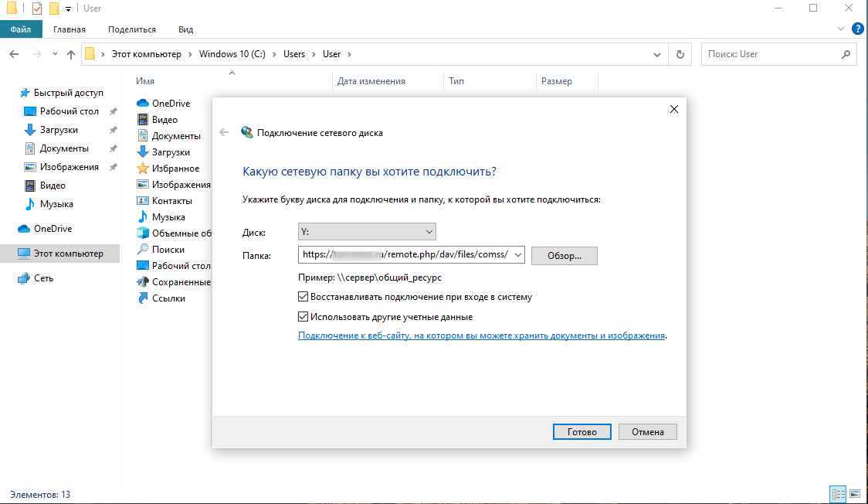Viewport: 868px width, 504px height.
Task: Open the Документы folder in the file list
Action: (169, 136)
